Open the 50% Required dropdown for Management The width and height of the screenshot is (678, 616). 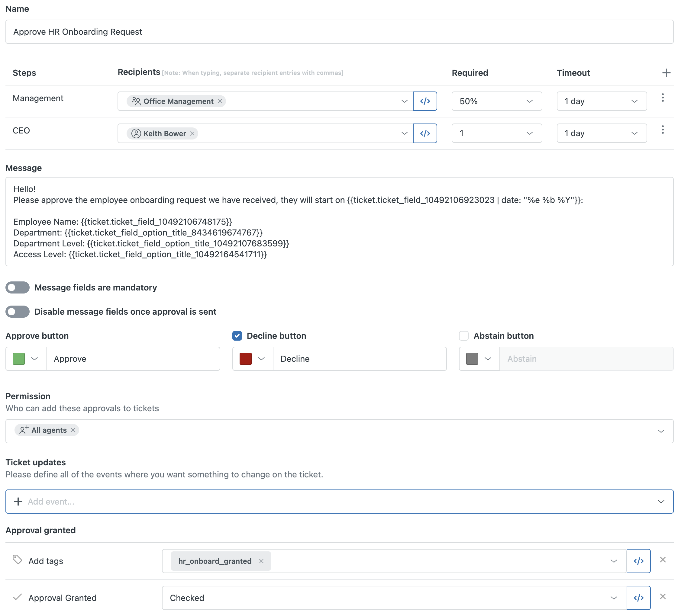pos(497,101)
